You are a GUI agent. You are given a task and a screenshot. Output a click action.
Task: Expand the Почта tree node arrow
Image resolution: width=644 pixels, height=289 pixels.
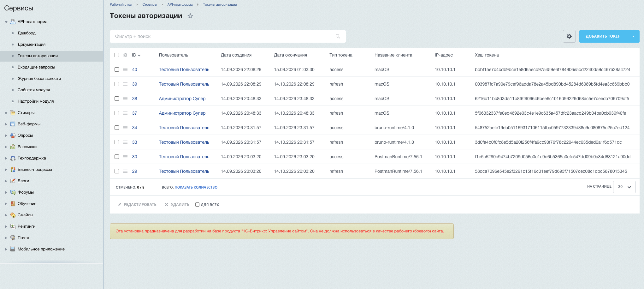coord(6,238)
